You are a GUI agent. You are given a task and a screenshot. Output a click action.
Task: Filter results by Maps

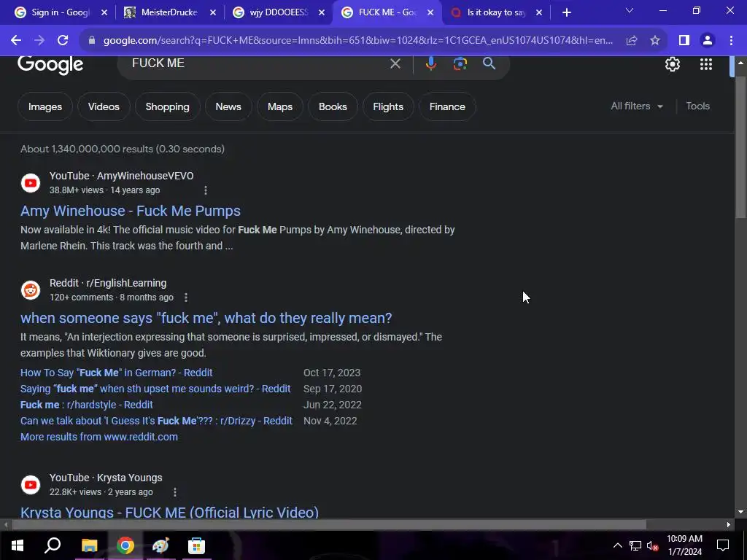tap(280, 106)
